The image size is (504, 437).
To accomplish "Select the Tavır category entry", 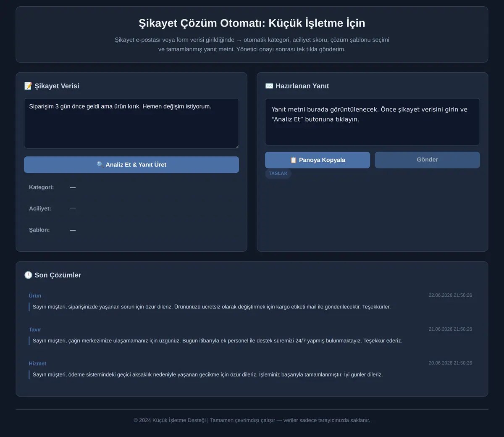I will (x=35, y=330).
